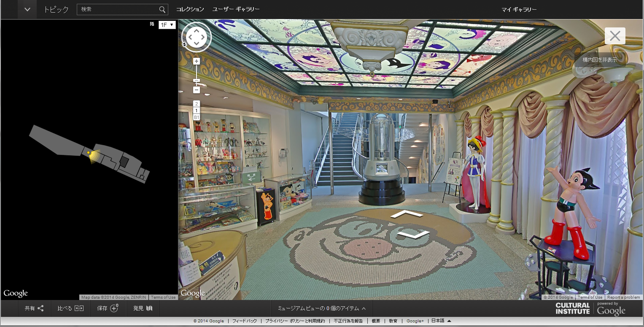Click the 教育 footer link
644x327 pixels.
pos(393,321)
